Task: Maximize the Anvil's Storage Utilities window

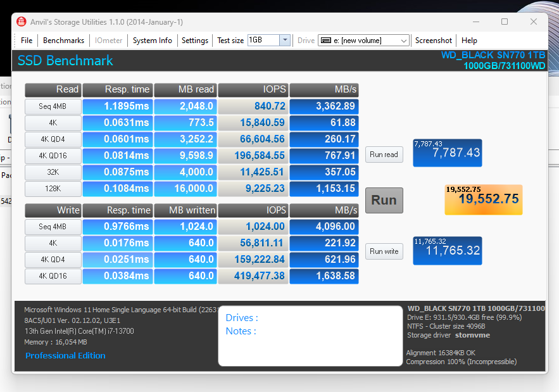Action: 505,22
